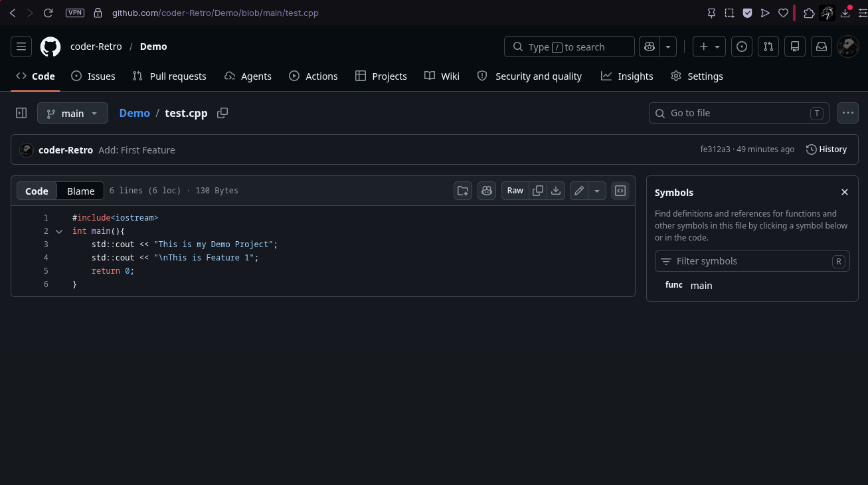Expand the file tree side panel
This screenshot has width=868, height=485.
point(21,113)
